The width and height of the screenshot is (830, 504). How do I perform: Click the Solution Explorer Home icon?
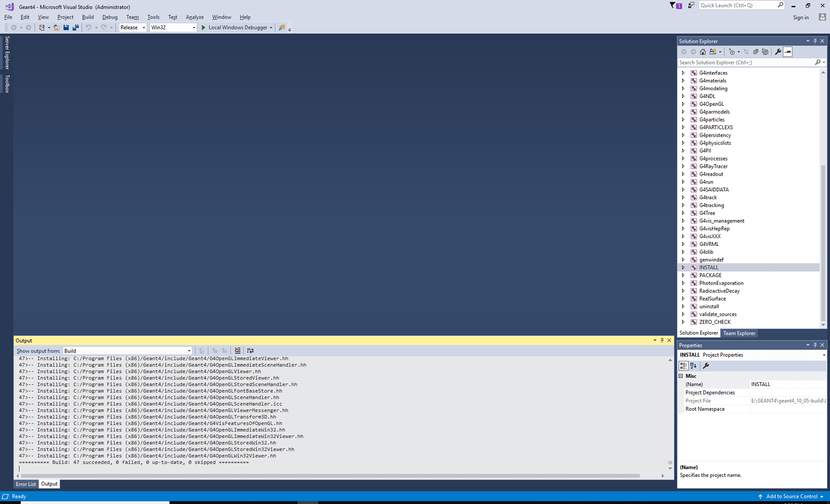702,52
